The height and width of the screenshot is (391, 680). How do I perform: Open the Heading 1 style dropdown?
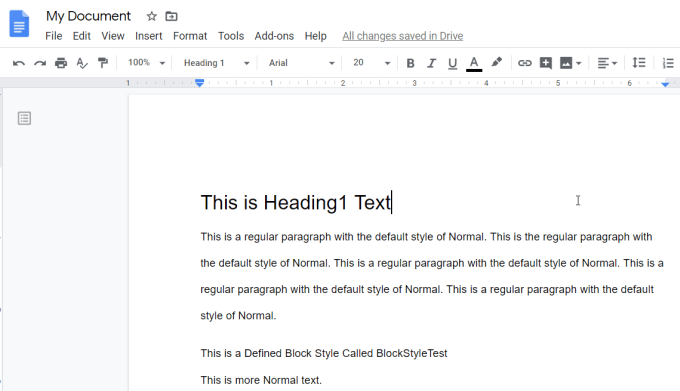pos(216,63)
